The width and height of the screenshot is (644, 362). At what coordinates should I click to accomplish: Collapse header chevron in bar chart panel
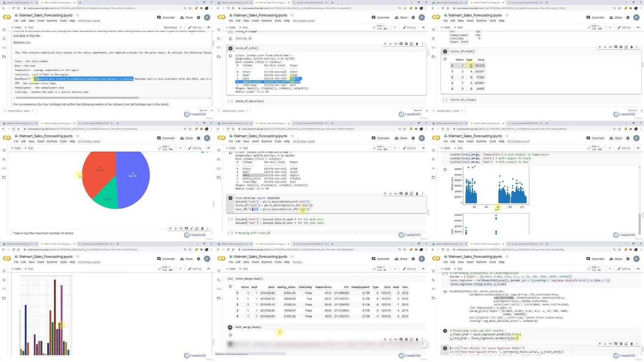[x=208, y=269]
